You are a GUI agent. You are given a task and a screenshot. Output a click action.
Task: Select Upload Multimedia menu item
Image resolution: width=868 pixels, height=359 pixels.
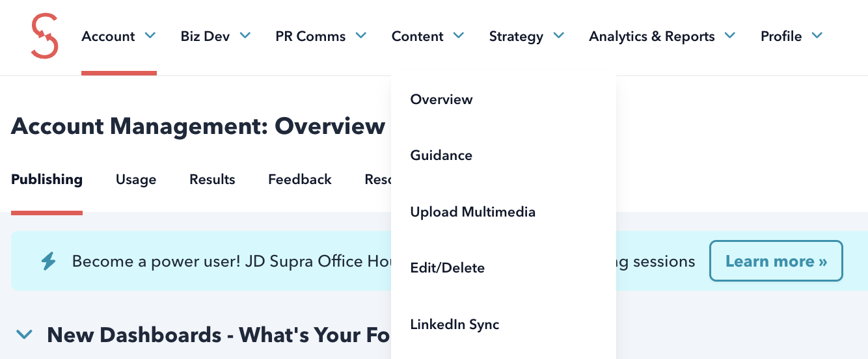(x=472, y=212)
